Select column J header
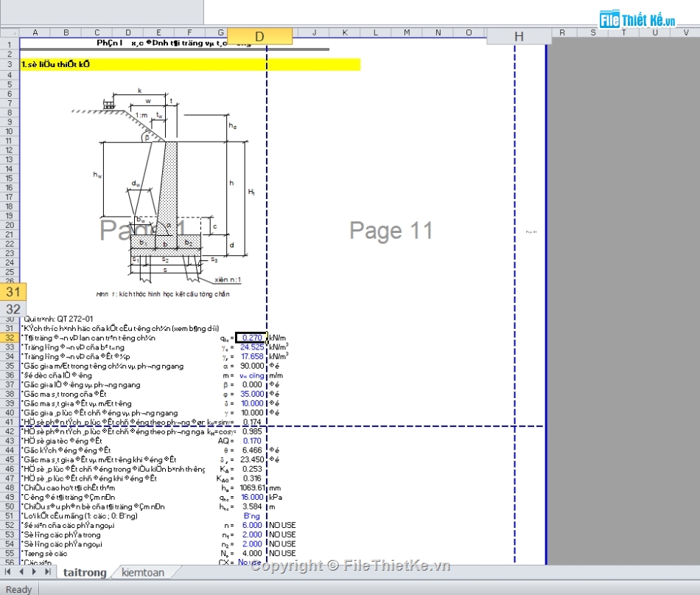The height and width of the screenshot is (595, 700). tap(314, 32)
